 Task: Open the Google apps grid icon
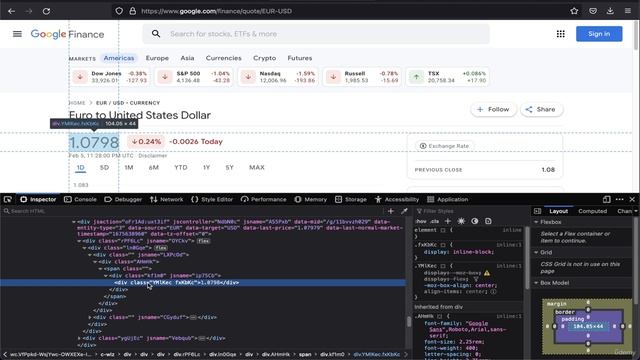click(560, 34)
